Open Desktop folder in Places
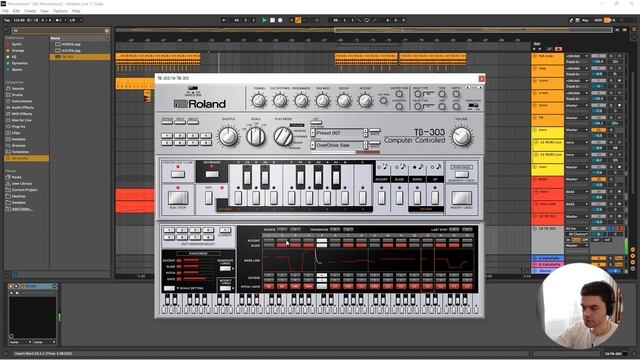This screenshot has height=360, width=640. pos(19,196)
